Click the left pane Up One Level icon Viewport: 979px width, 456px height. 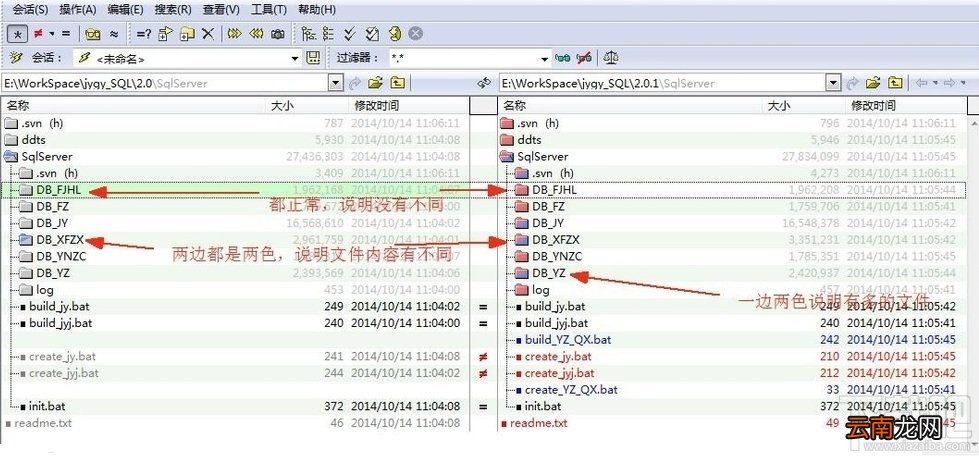(x=397, y=82)
